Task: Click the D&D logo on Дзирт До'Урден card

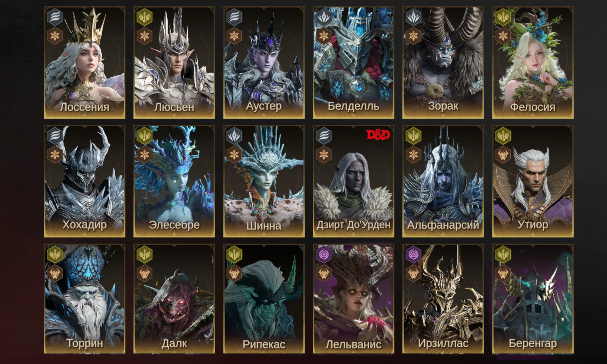Action: (x=378, y=135)
